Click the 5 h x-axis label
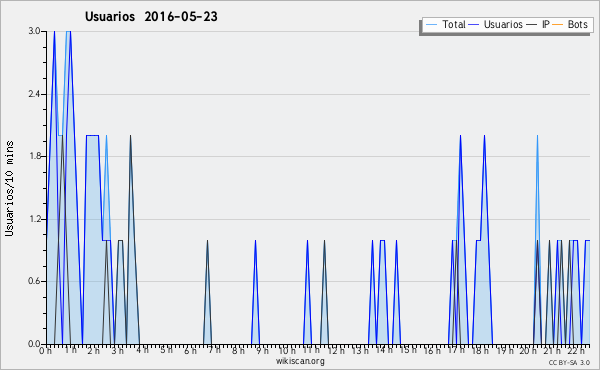The image size is (600, 370). tap(166, 350)
